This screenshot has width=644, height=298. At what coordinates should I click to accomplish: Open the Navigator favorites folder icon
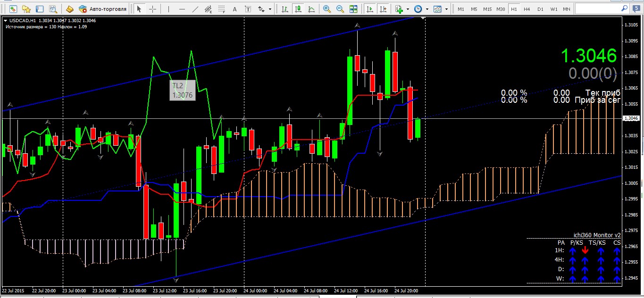pyautogui.click(x=26, y=9)
